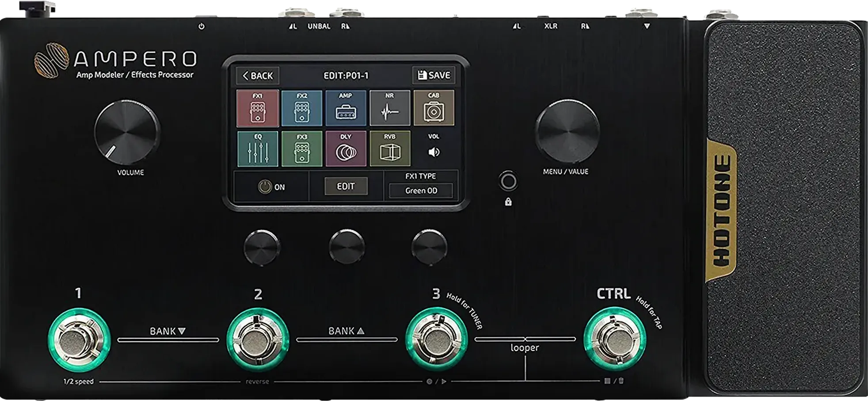Click the EDIT:P01-1 patch title

click(346, 76)
